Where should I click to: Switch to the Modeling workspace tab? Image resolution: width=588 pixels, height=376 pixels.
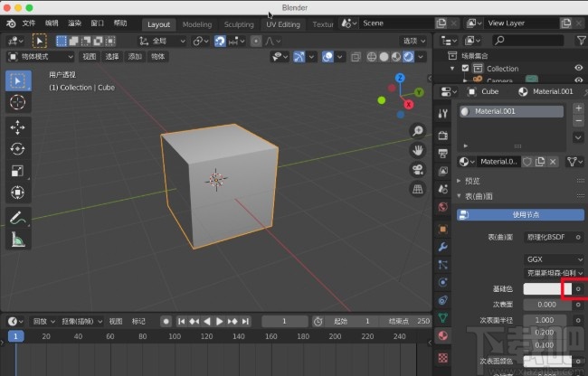[197, 24]
